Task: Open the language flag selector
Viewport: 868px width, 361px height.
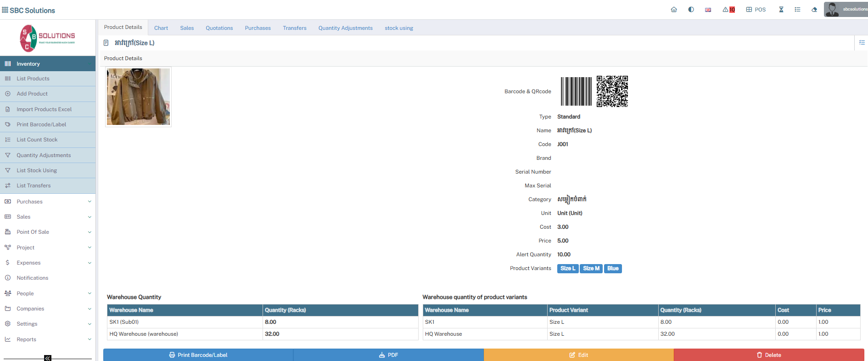Action: (x=708, y=10)
